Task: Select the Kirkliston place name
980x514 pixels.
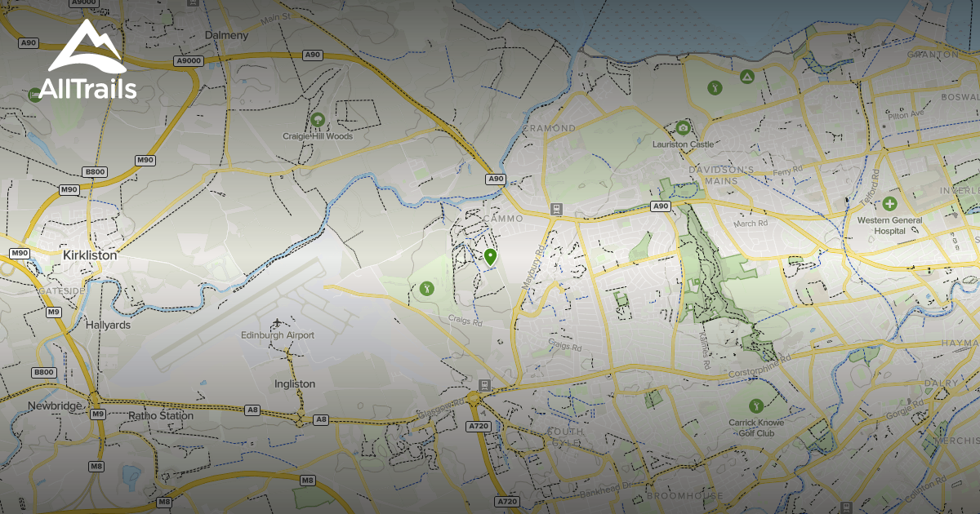Action: [x=91, y=255]
